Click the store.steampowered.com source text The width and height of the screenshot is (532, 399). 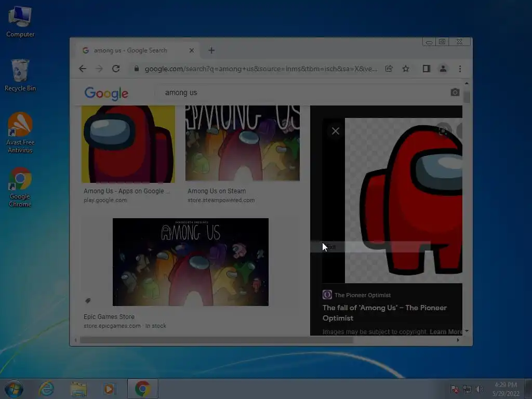coord(221,200)
